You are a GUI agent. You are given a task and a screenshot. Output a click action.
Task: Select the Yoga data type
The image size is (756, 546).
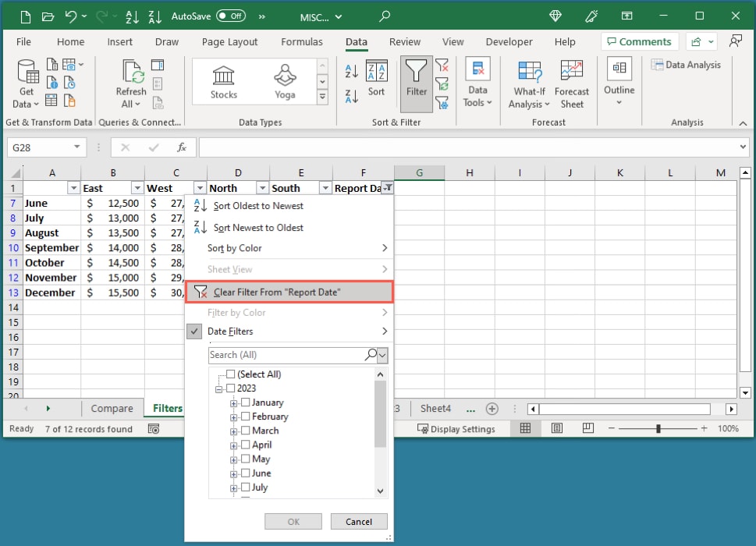pyautogui.click(x=284, y=78)
